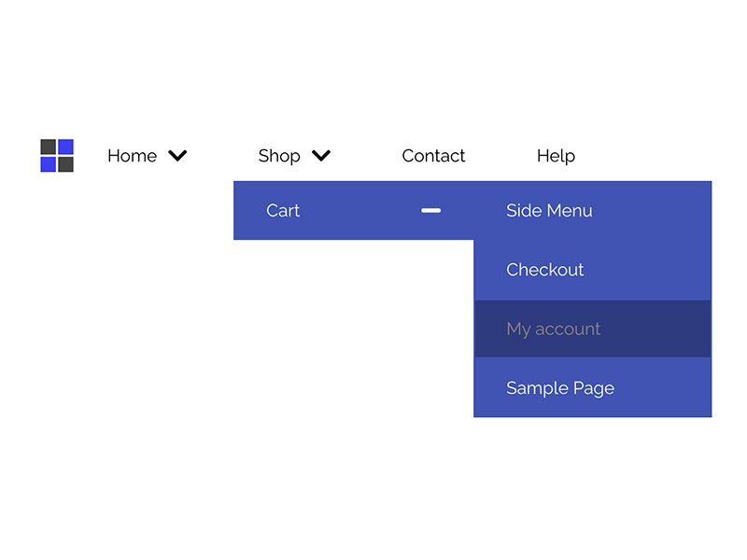Click the top-right blue logo square
This screenshot has width=747, height=560.
(65, 147)
